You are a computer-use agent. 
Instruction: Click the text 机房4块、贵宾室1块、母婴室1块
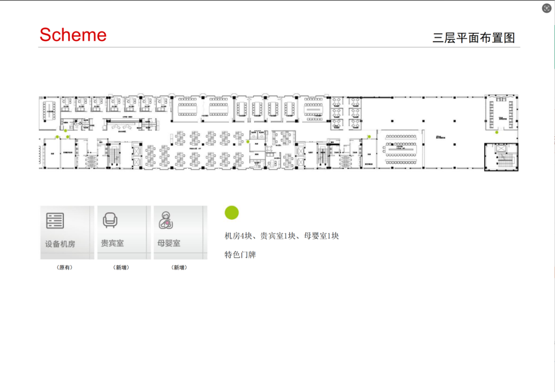282,236
